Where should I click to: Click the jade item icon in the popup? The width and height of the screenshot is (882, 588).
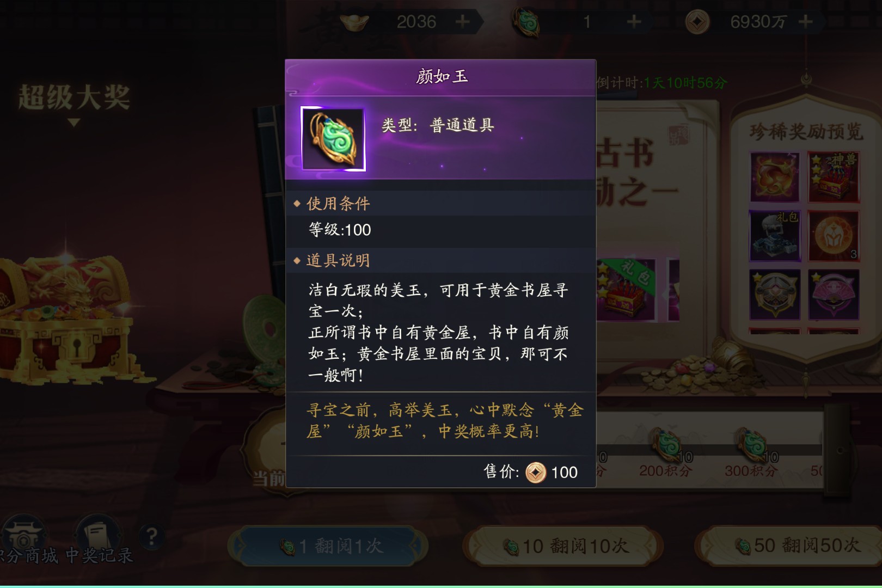tap(333, 139)
